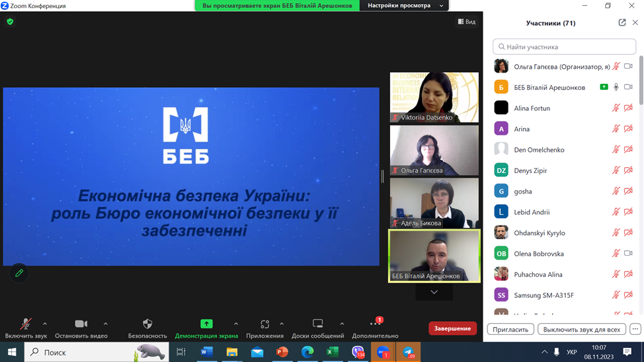The height and width of the screenshot is (362, 644).
Task: Select participant Samsung SM-A315F
Action: (x=564, y=295)
